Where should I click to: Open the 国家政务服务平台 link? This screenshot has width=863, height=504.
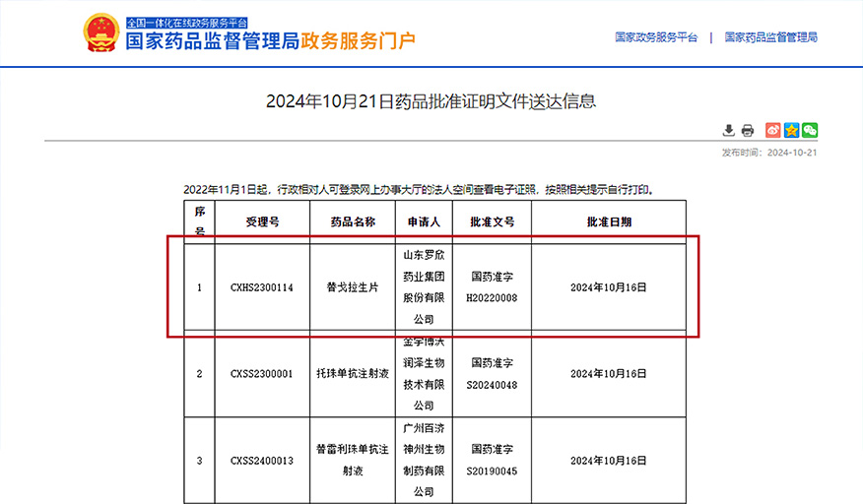tap(656, 37)
